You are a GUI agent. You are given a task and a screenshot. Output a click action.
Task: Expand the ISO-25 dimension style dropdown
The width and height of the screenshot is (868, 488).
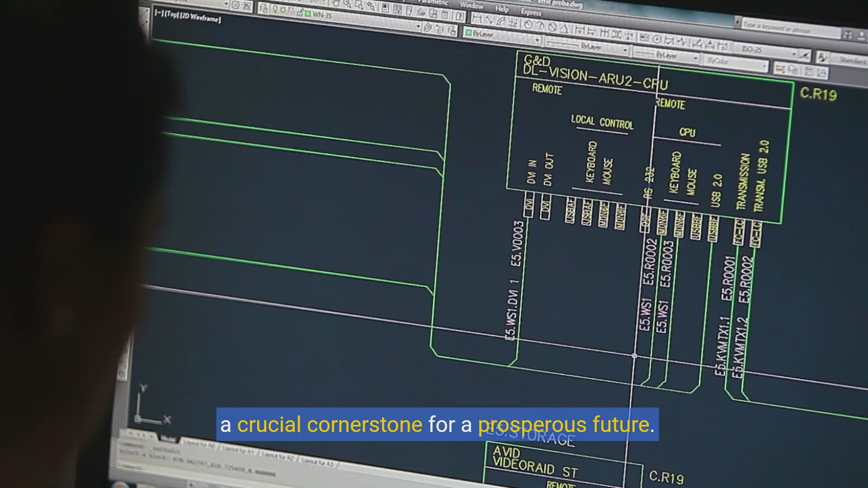point(794,54)
